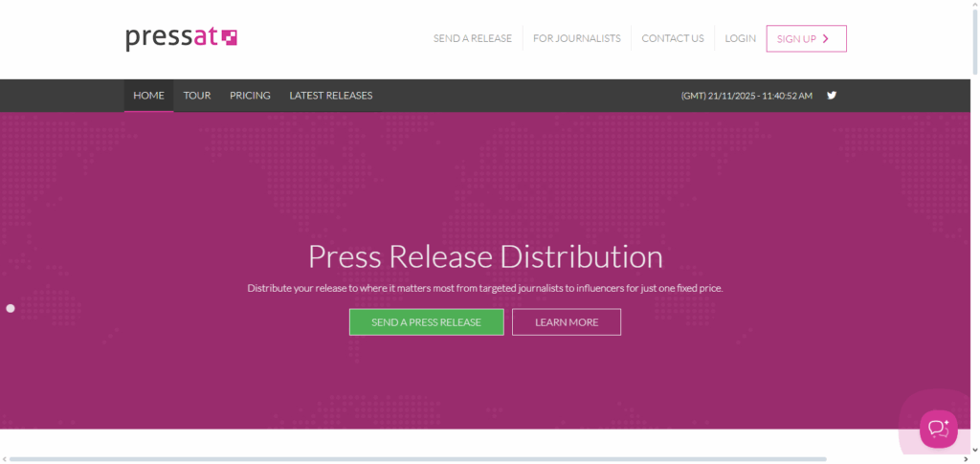Open the chat support widget
The width and height of the screenshot is (980, 464).
pyautogui.click(x=938, y=428)
